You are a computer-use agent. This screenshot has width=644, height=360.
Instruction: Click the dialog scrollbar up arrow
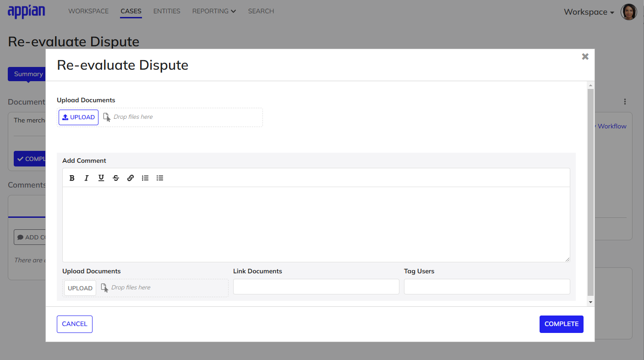click(590, 85)
